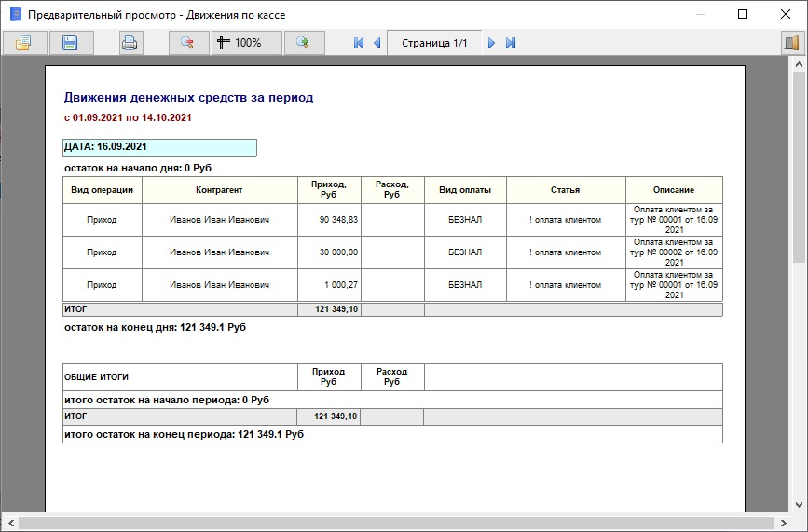808x532 pixels.
Task: Click the horizontal scrollbar right arrow
Action: pos(784,524)
